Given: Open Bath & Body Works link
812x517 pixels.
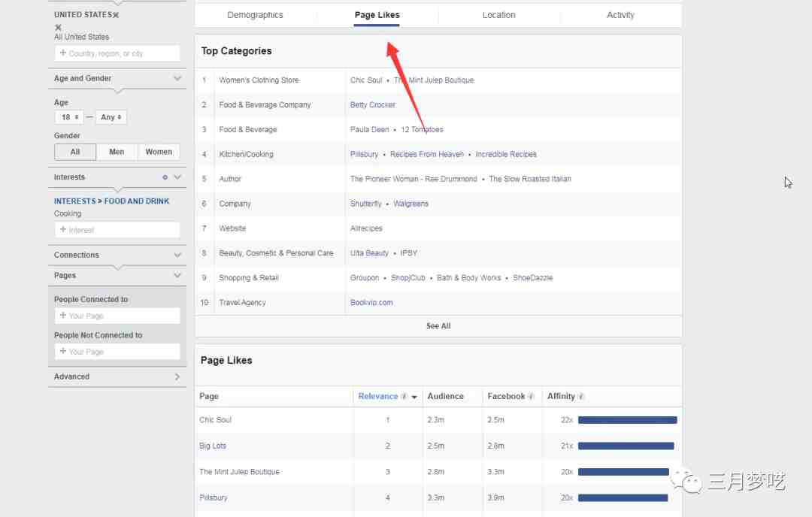Looking at the screenshot, I should click(468, 278).
